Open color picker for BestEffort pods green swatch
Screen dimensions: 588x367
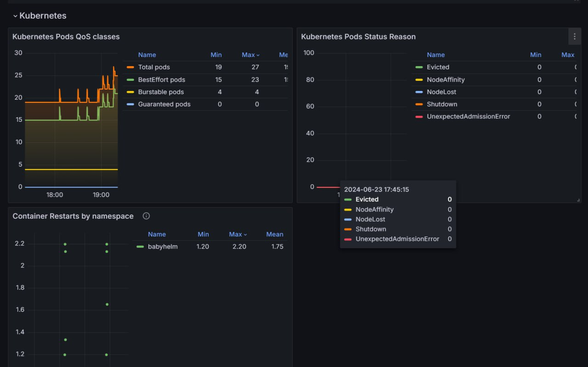[130, 79]
